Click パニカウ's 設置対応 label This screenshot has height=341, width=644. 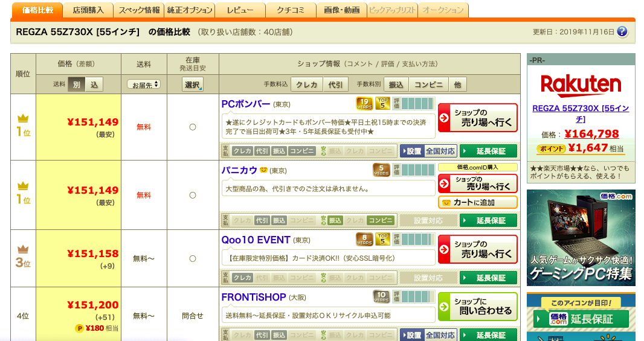coord(428,220)
